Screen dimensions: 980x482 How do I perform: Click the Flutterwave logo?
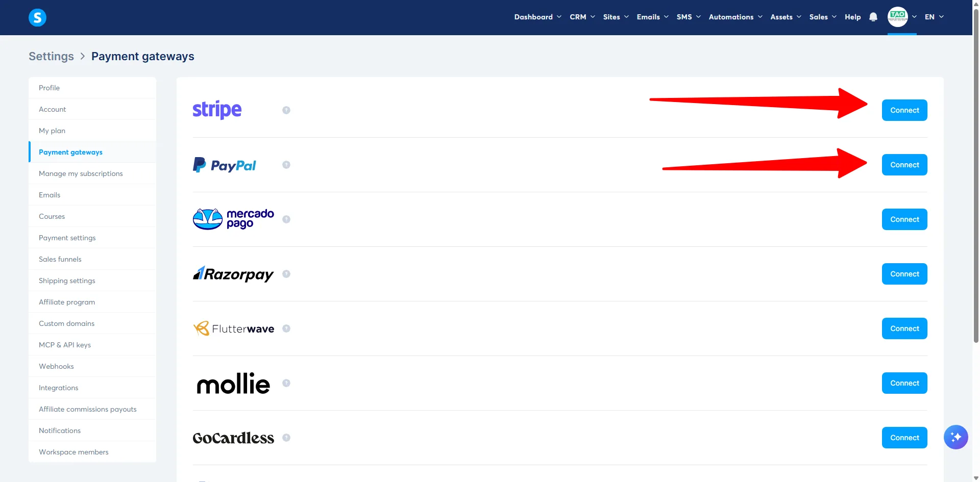[233, 328]
